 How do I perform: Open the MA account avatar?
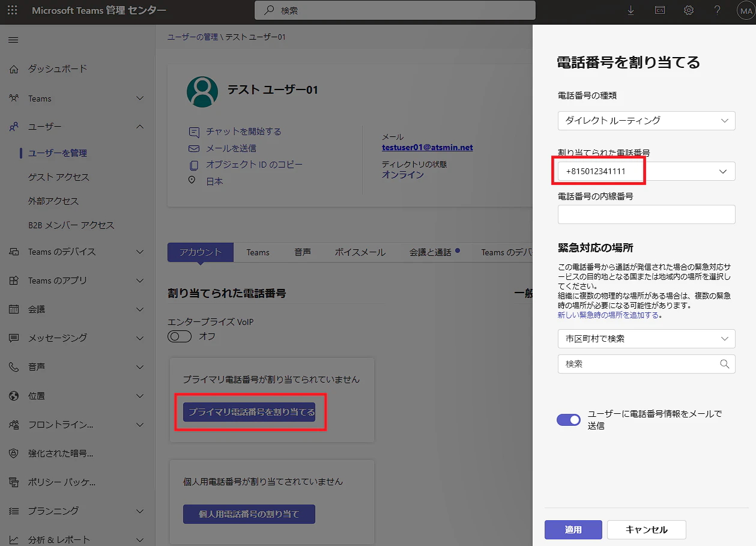click(x=746, y=11)
